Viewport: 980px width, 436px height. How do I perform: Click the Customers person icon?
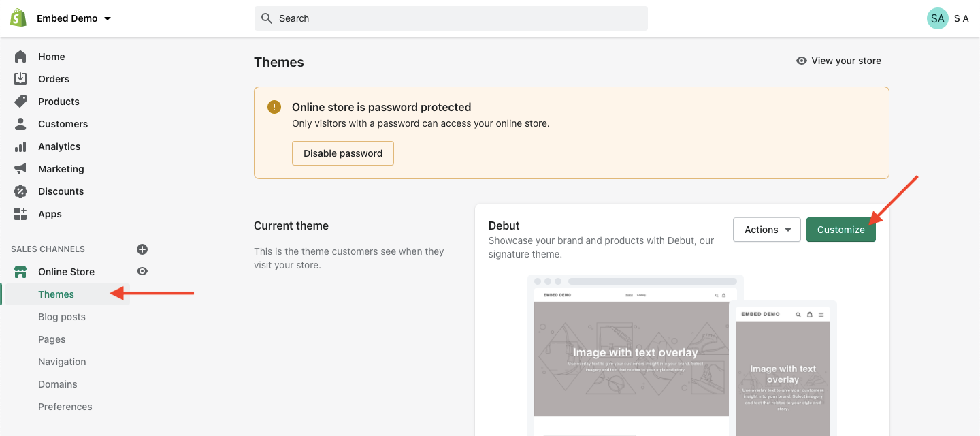20,124
